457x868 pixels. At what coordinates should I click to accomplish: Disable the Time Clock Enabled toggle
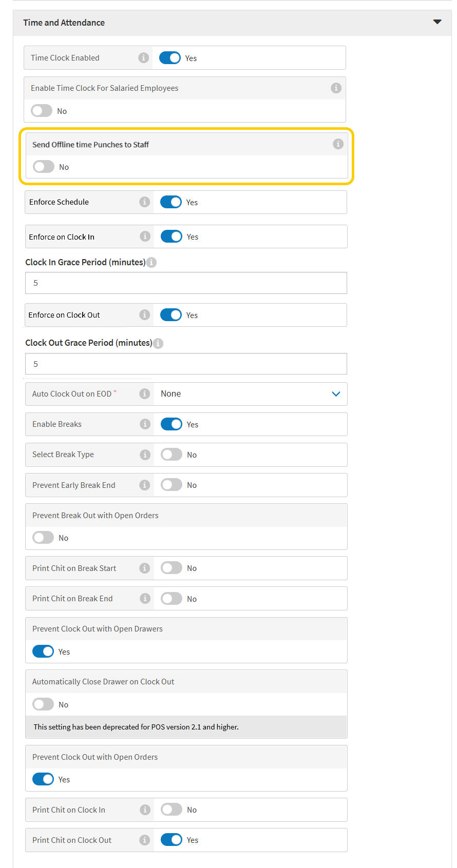(170, 58)
